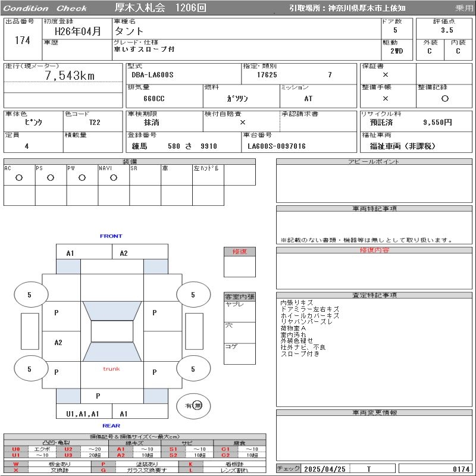Click the "G" legend code for glass replacement
The image size is (476, 476).
coord(103,470)
